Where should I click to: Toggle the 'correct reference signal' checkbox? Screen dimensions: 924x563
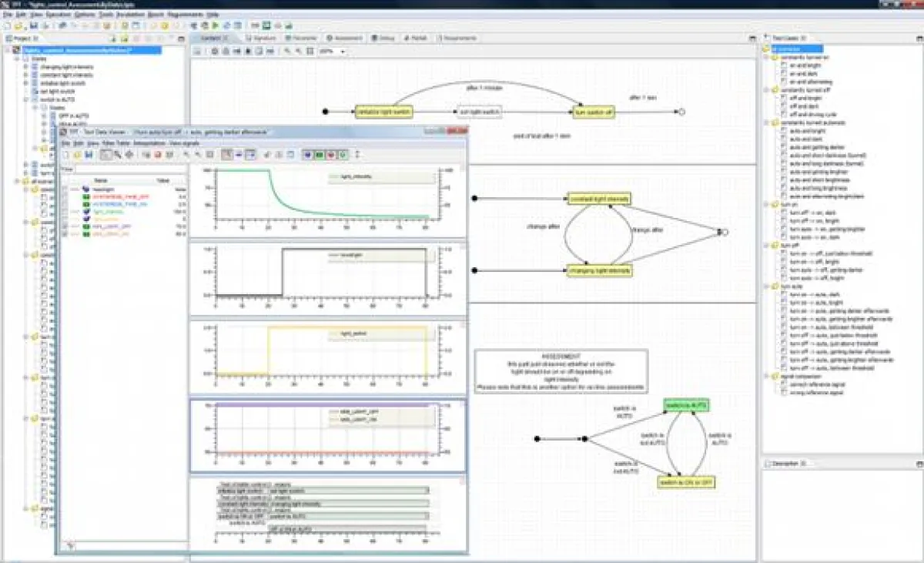(x=785, y=384)
